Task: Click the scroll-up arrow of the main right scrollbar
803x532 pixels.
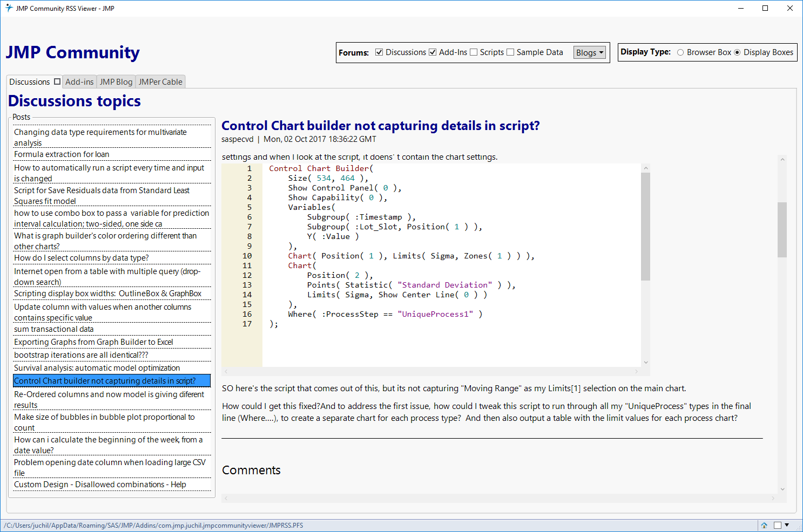Action: pyautogui.click(x=782, y=159)
